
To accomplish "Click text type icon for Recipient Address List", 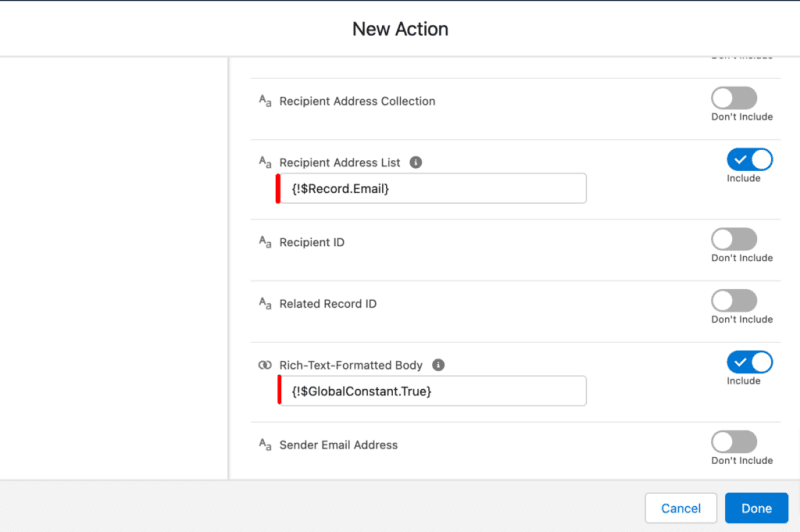I will point(265,162).
